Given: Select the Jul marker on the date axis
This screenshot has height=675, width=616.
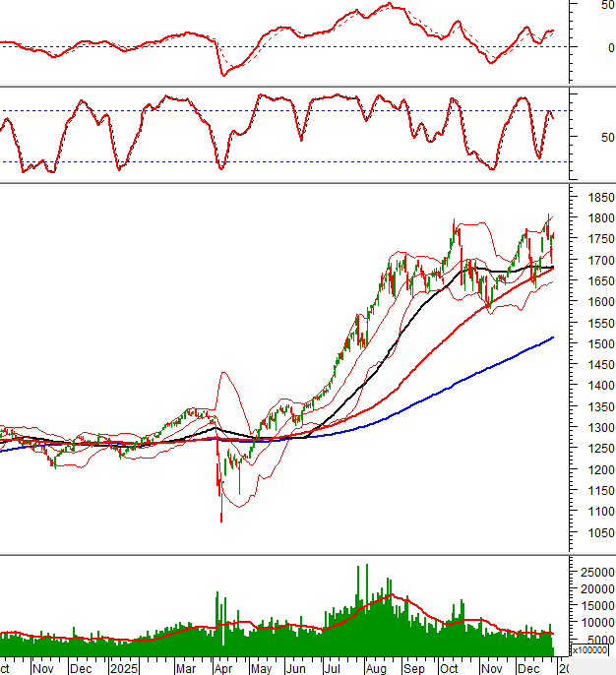Looking at the screenshot, I should click(x=333, y=667).
